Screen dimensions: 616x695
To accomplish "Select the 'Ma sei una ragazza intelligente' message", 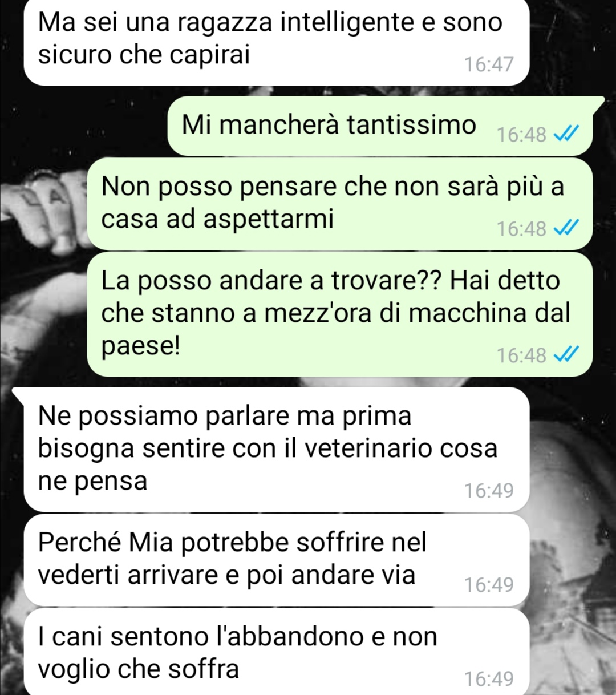I will [x=277, y=42].
